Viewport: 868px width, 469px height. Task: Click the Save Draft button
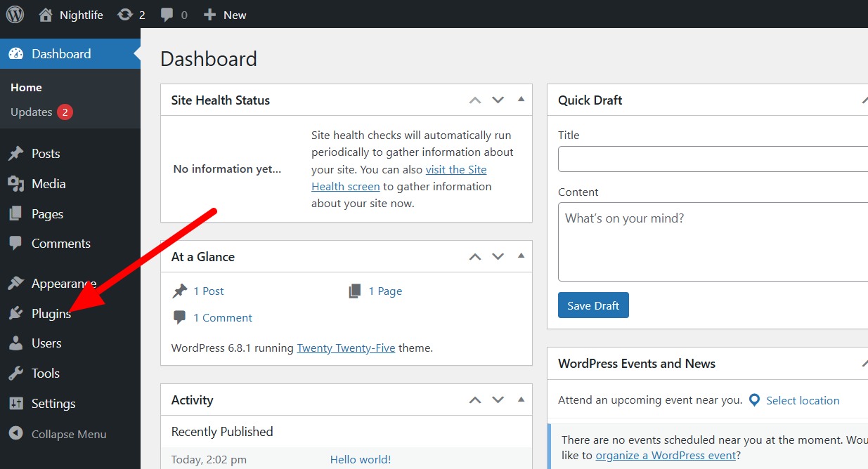(x=593, y=305)
